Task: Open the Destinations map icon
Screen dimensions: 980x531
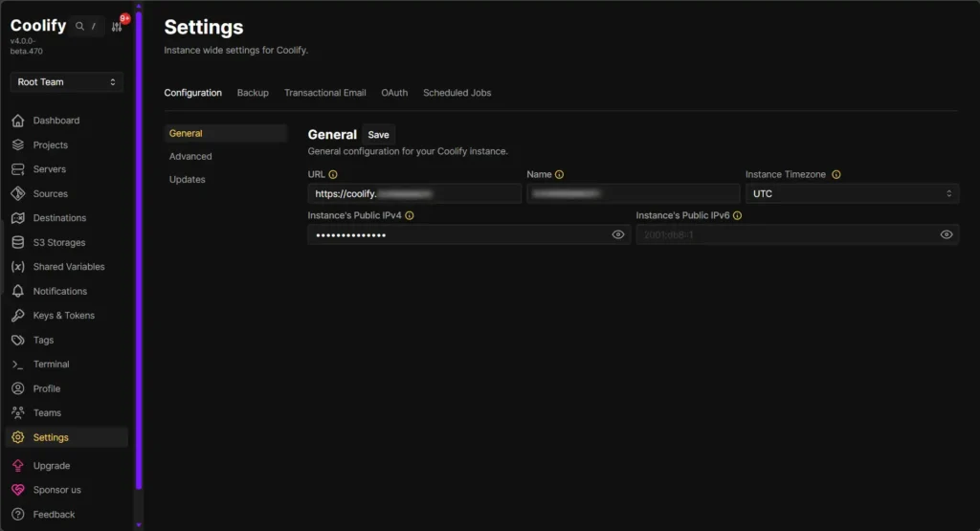Action: tap(18, 218)
